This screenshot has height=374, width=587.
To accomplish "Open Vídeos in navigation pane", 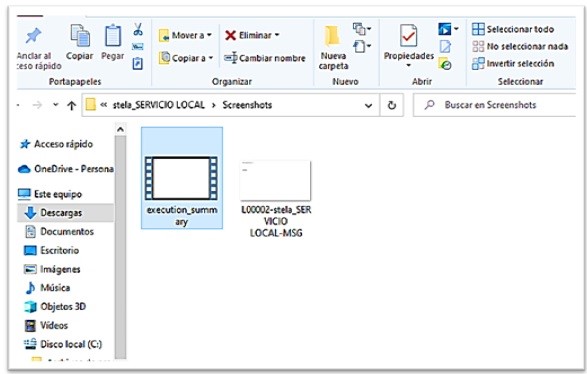I will pyautogui.click(x=46, y=325).
